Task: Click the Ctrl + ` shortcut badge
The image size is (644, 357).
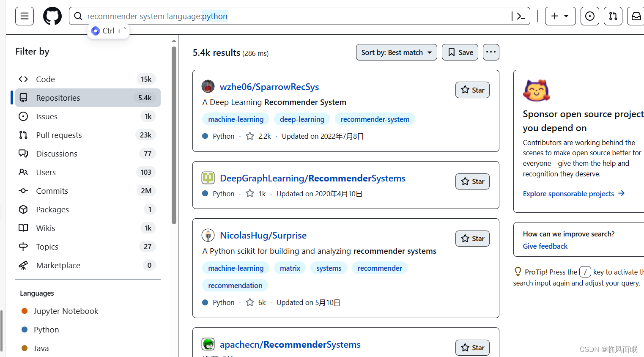Action: tap(109, 31)
